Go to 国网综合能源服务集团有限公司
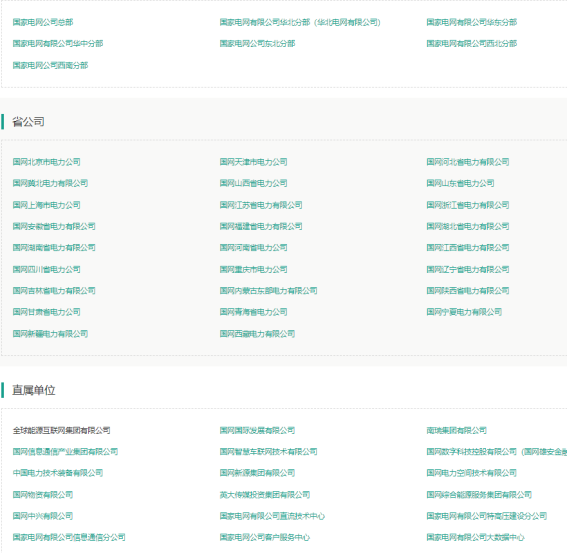This screenshot has width=568, height=554. pyautogui.click(x=479, y=495)
